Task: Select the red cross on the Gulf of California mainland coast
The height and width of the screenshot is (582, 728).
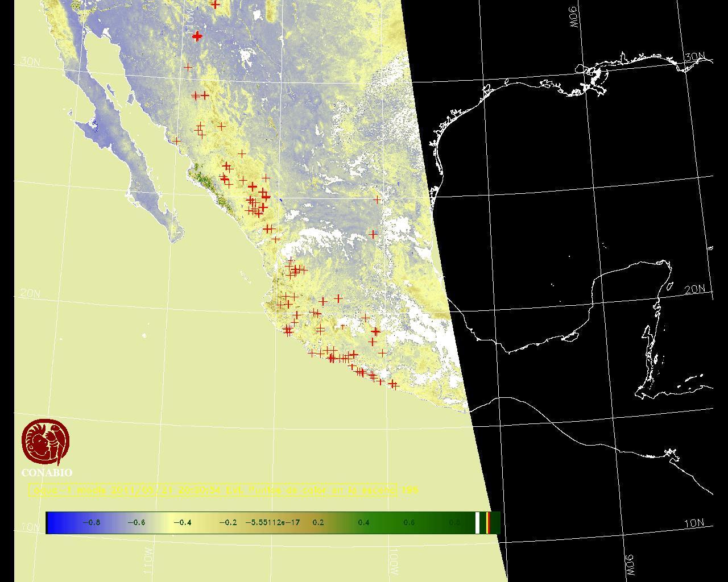Action: (176, 141)
